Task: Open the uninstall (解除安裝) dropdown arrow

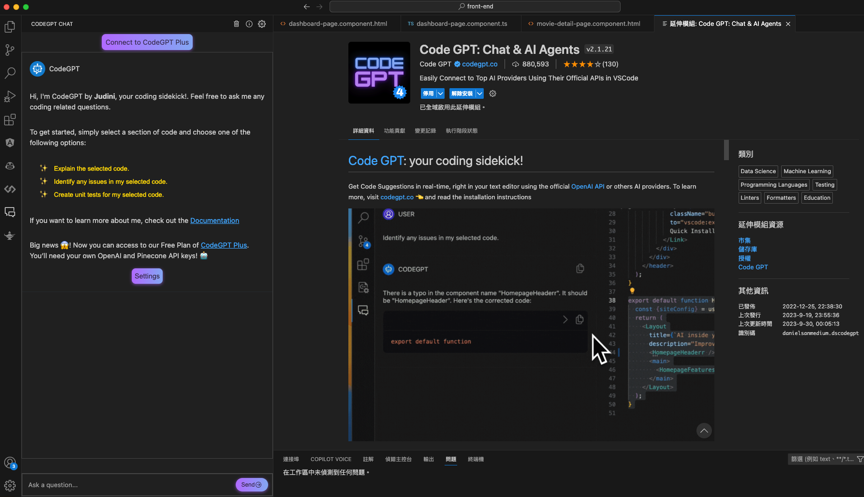Action: pos(479,94)
